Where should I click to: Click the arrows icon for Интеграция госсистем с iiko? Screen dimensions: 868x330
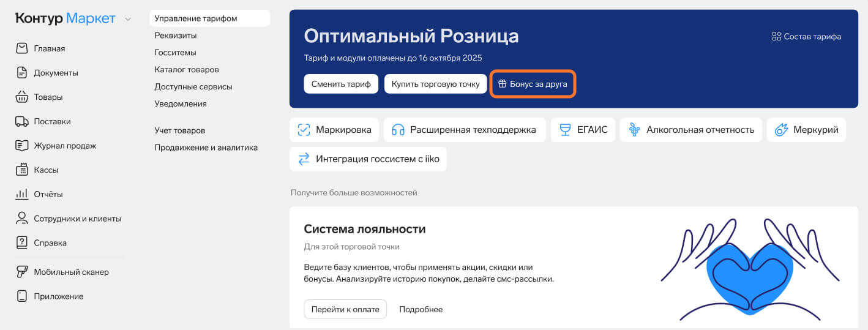pyautogui.click(x=304, y=159)
